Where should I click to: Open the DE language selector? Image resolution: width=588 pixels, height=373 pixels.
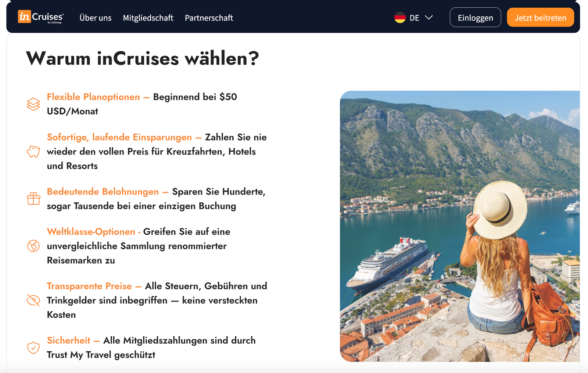(414, 18)
